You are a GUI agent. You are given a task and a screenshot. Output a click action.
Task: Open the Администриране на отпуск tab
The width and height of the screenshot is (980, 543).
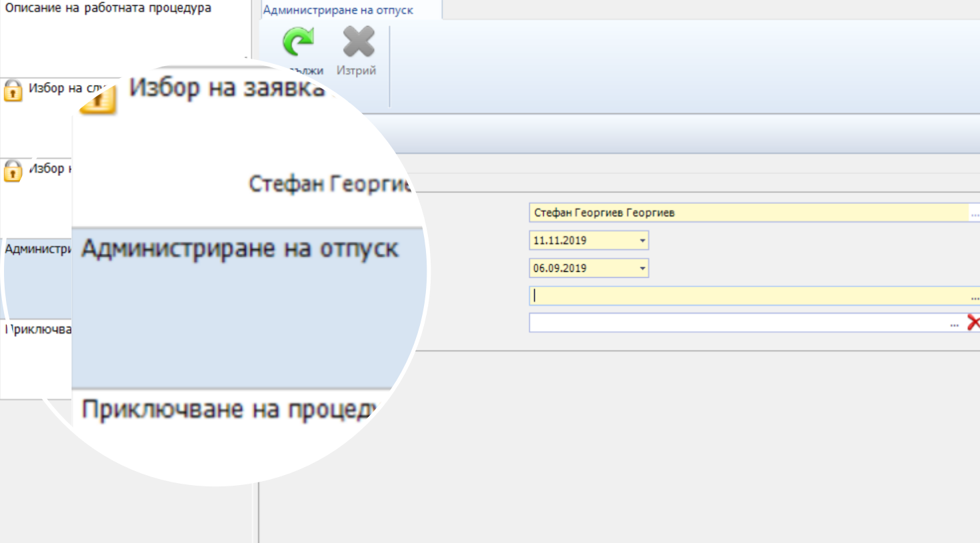[x=338, y=10]
